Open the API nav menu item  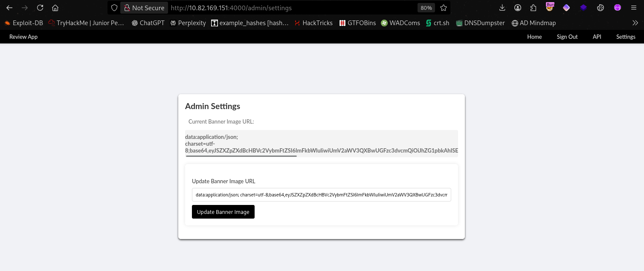(x=597, y=37)
